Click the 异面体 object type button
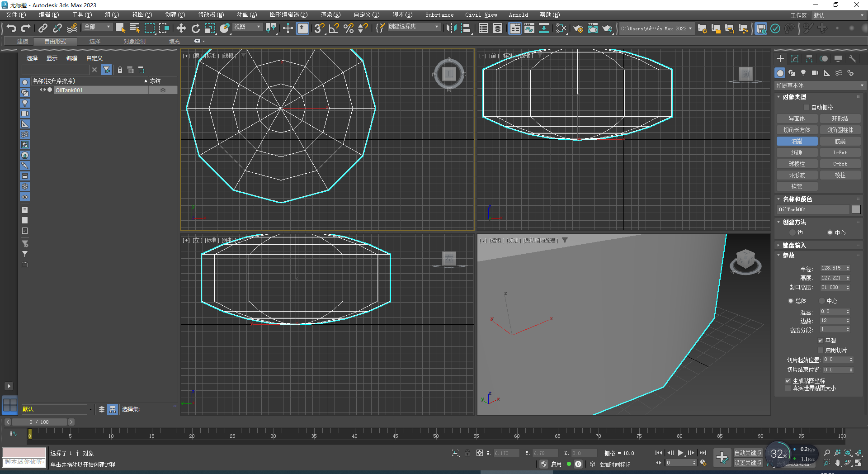 tap(797, 118)
